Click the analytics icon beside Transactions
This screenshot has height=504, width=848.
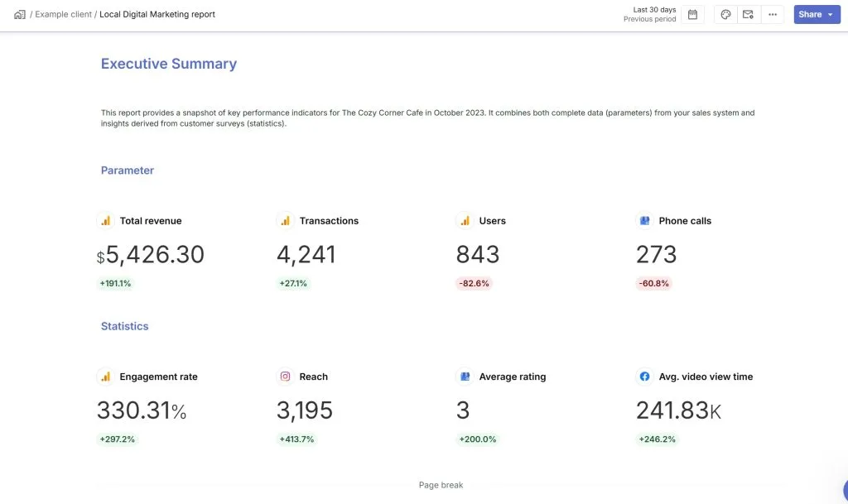coord(285,220)
